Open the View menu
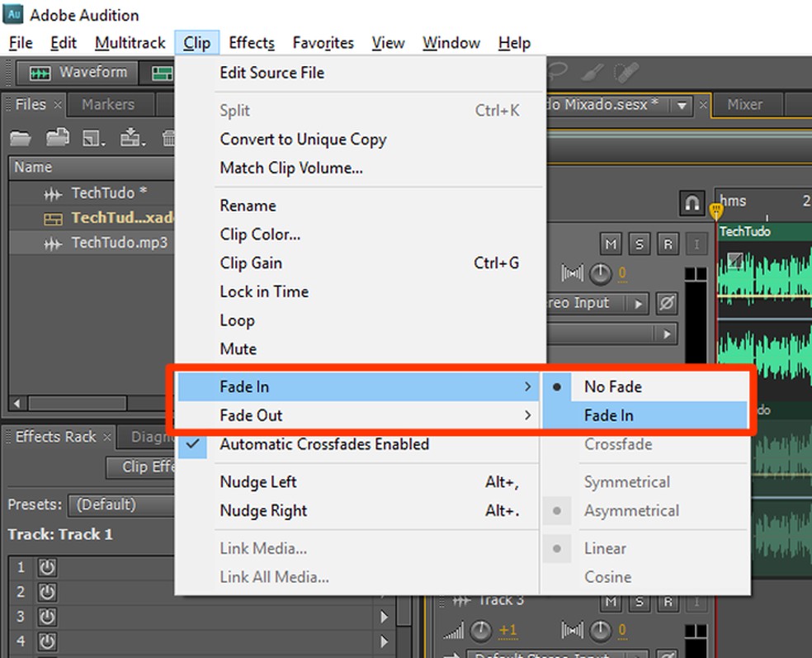 (388, 43)
